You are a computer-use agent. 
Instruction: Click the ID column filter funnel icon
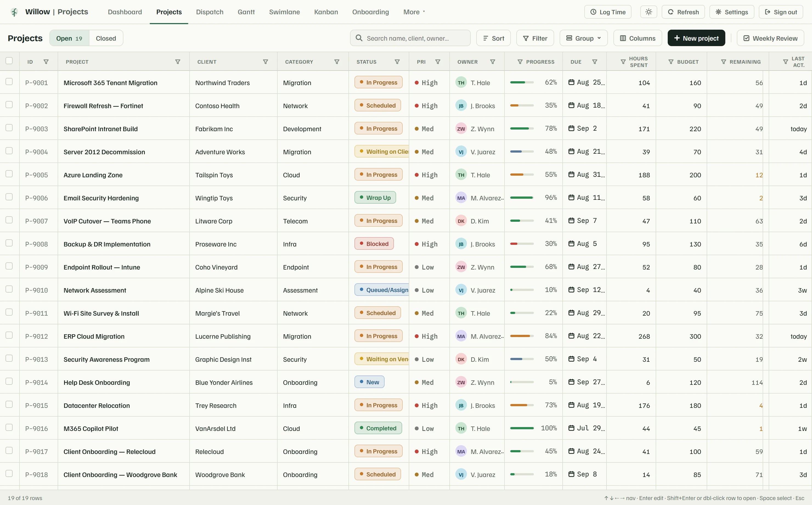(46, 62)
